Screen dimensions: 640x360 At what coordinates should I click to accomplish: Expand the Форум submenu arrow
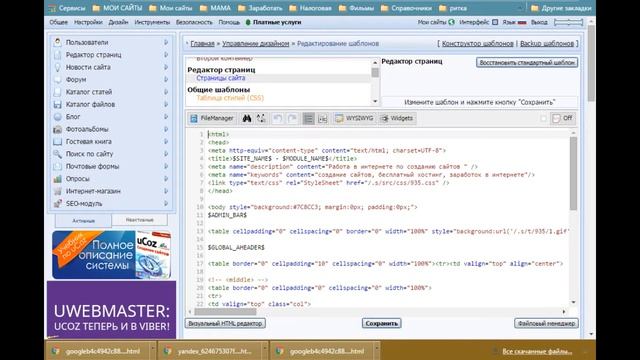pos(166,79)
